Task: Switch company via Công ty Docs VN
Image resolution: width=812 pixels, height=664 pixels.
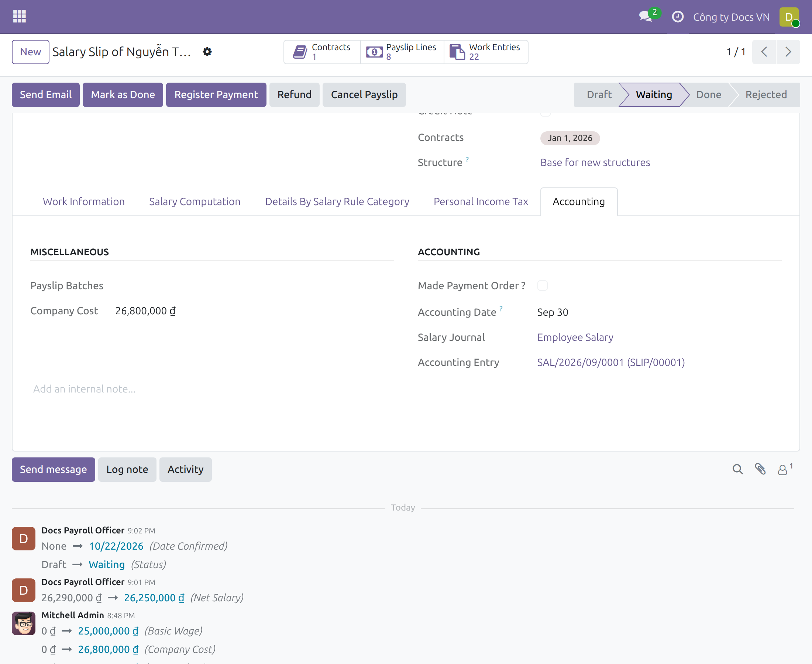Action: [731, 17]
